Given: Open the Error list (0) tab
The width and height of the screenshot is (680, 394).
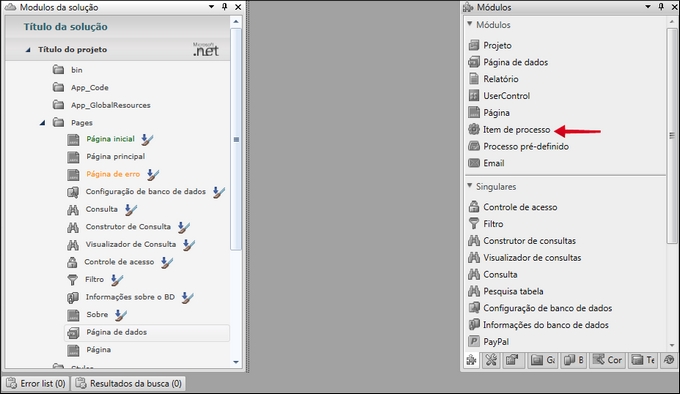Looking at the screenshot, I should 36,384.
